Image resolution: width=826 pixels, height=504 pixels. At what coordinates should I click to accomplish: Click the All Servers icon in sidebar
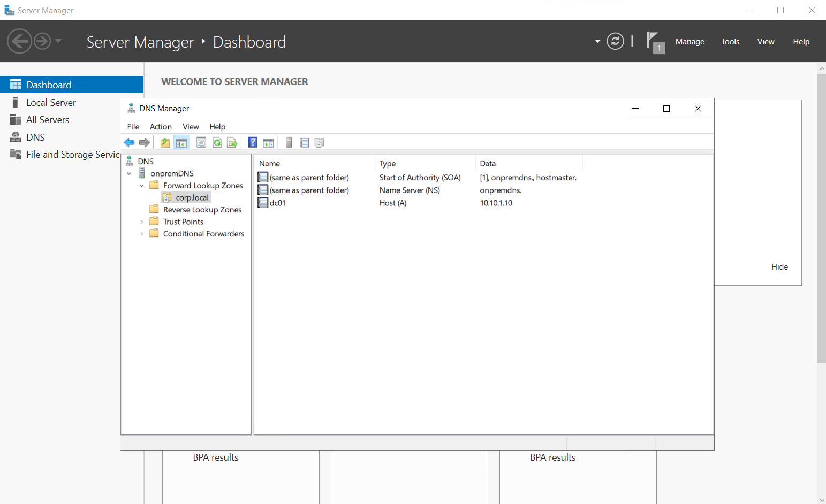[x=16, y=120]
